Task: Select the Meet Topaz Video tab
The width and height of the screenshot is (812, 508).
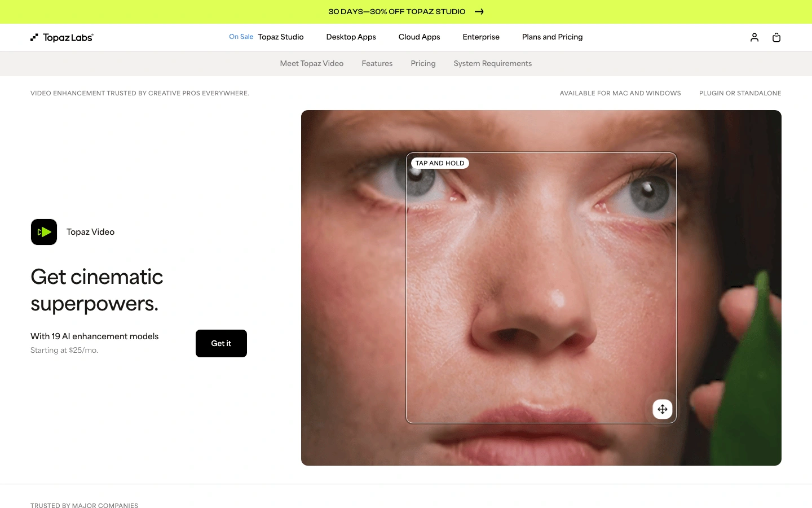Action: tap(312, 64)
